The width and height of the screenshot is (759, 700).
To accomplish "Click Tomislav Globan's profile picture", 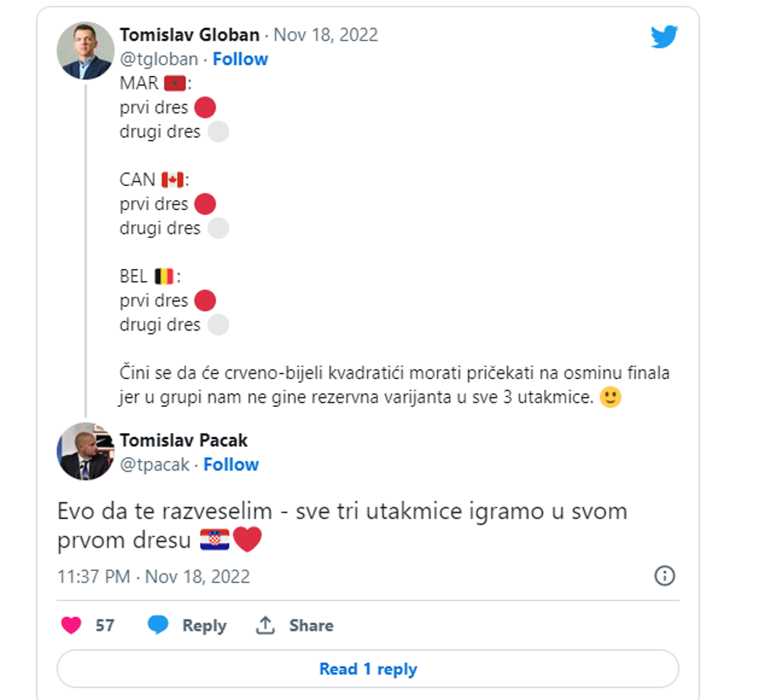I will [86, 51].
